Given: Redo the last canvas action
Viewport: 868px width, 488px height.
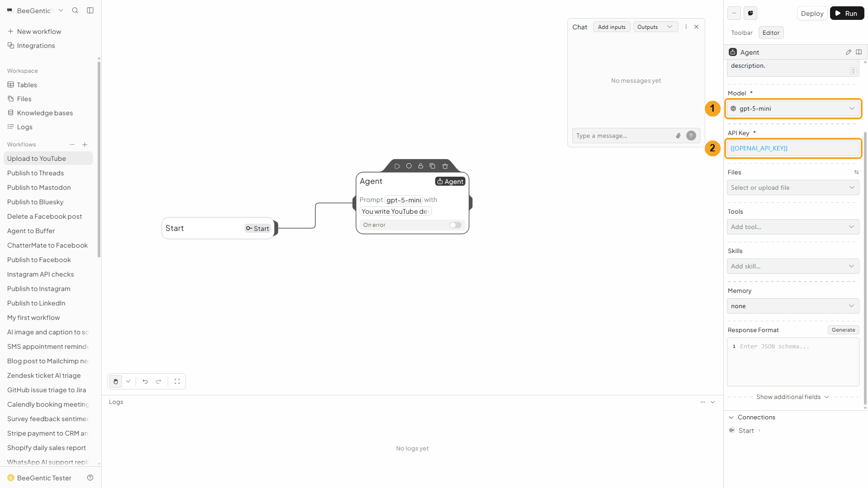Looking at the screenshot, I should [159, 381].
